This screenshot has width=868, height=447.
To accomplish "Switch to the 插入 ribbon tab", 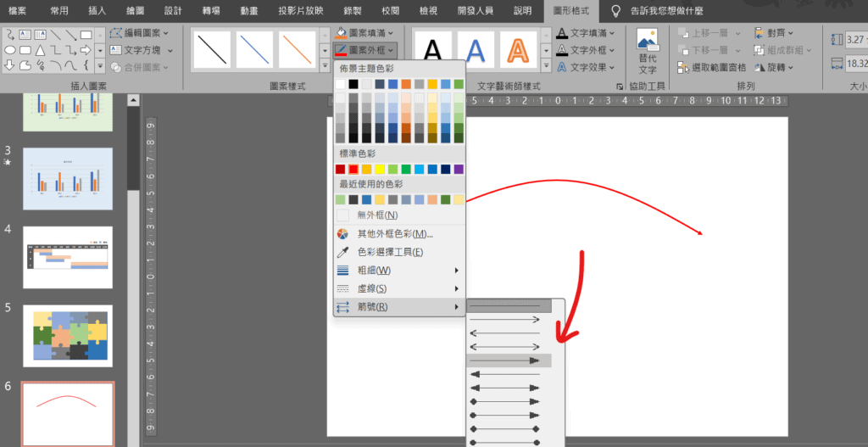I will [x=97, y=11].
